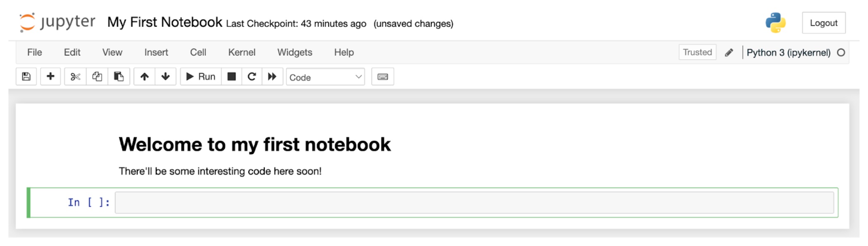Restart kernel and rerun all fast-forward icon
Viewport: 868px width, 246px height.
272,77
